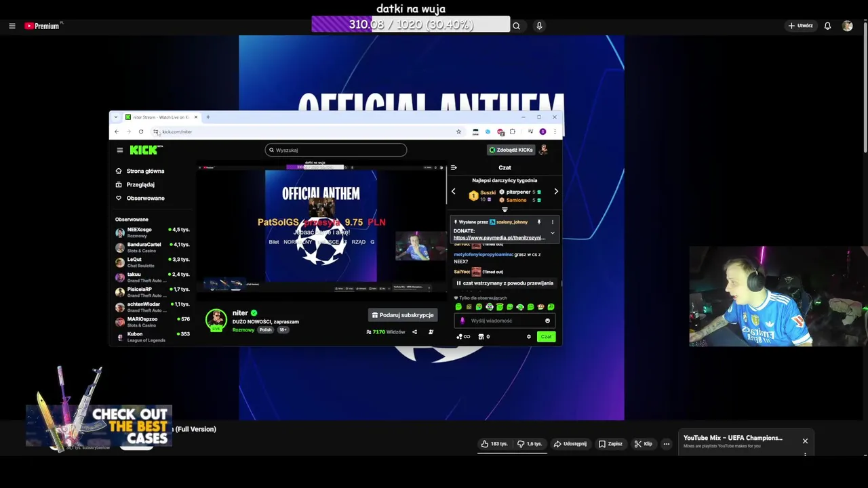
Task: Resume chat paused by scrolling
Action: click(x=505, y=283)
